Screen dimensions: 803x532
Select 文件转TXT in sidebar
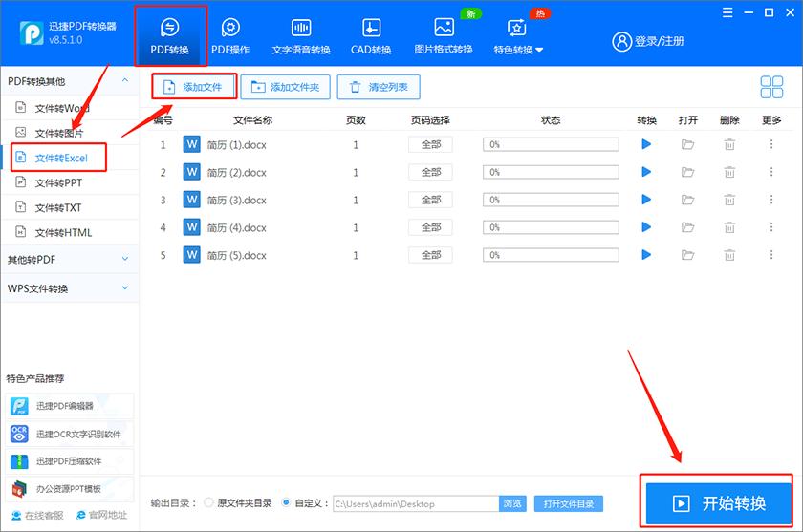coord(71,207)
